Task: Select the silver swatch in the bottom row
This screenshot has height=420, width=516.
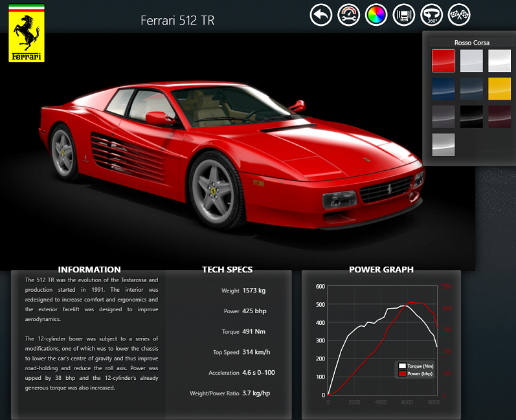Action: point(443,144)
